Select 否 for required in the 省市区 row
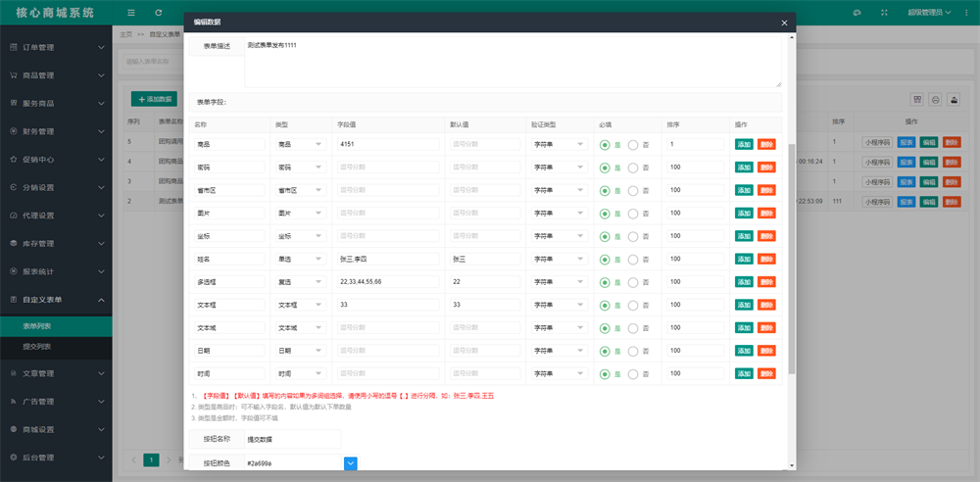This screenshot has width=980, height=482. click(x=633, y=191)
